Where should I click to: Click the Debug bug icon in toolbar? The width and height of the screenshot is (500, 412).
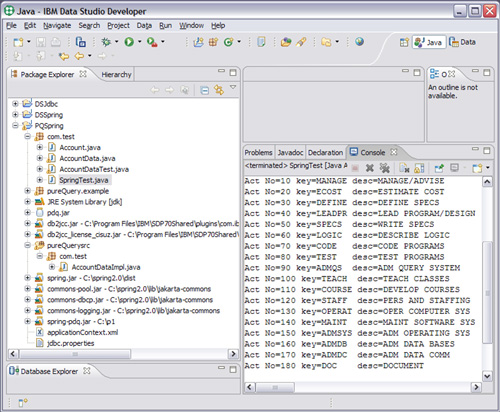coord(106,42)
